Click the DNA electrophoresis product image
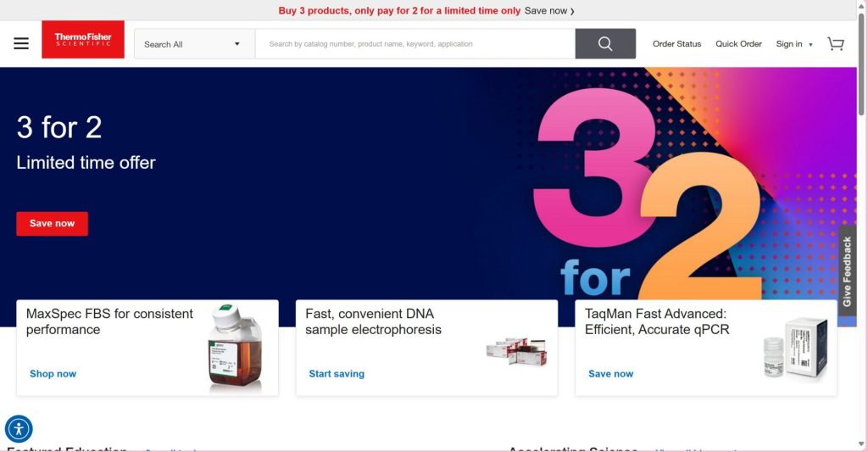 516,351
